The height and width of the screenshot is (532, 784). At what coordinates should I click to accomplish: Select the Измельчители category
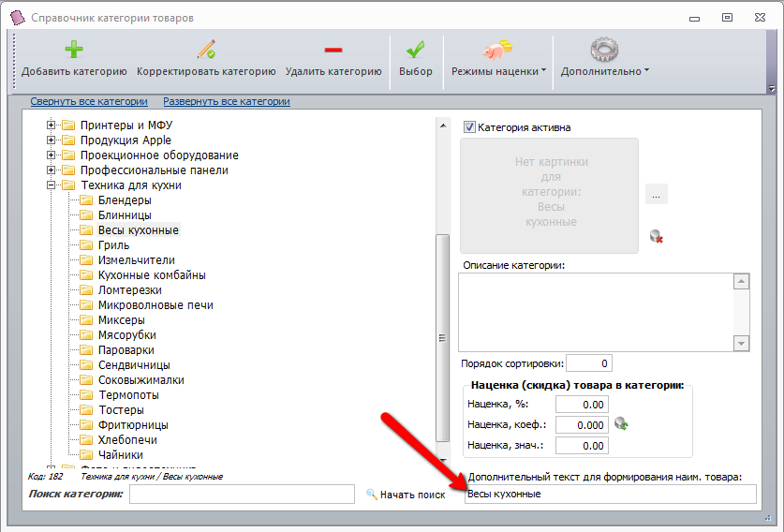137,260
